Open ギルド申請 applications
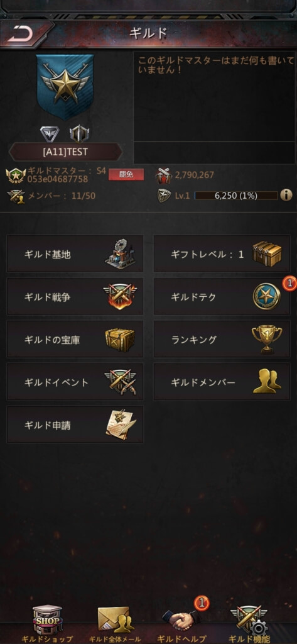 point(75,425)
